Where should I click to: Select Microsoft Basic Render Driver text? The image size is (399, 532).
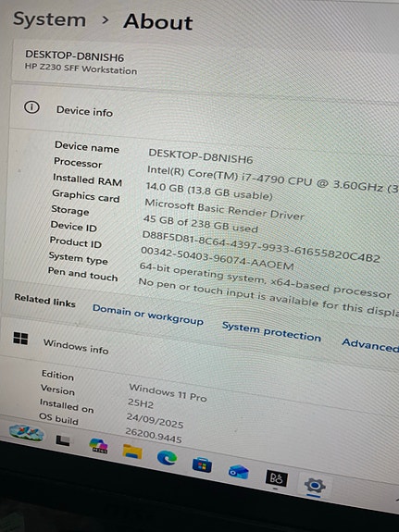click(224, 209)
